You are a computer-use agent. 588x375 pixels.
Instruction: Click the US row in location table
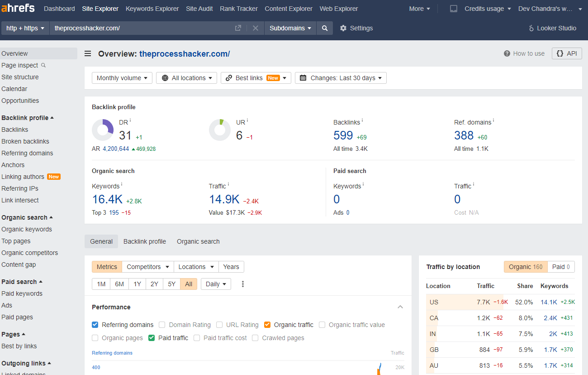point(501,302)
